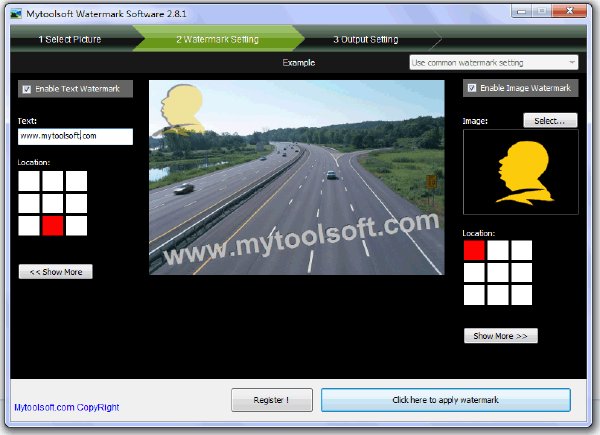Close the Watermark Software window
This screenshot has width=600, height=435.
click(569, 11)
